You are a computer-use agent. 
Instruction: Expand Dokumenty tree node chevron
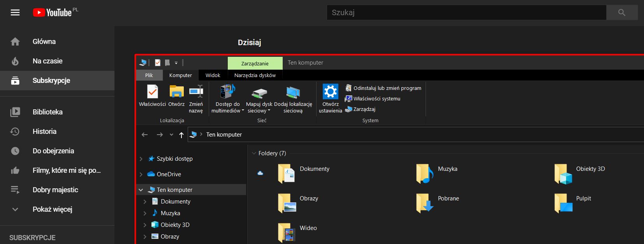click(145, 202)
